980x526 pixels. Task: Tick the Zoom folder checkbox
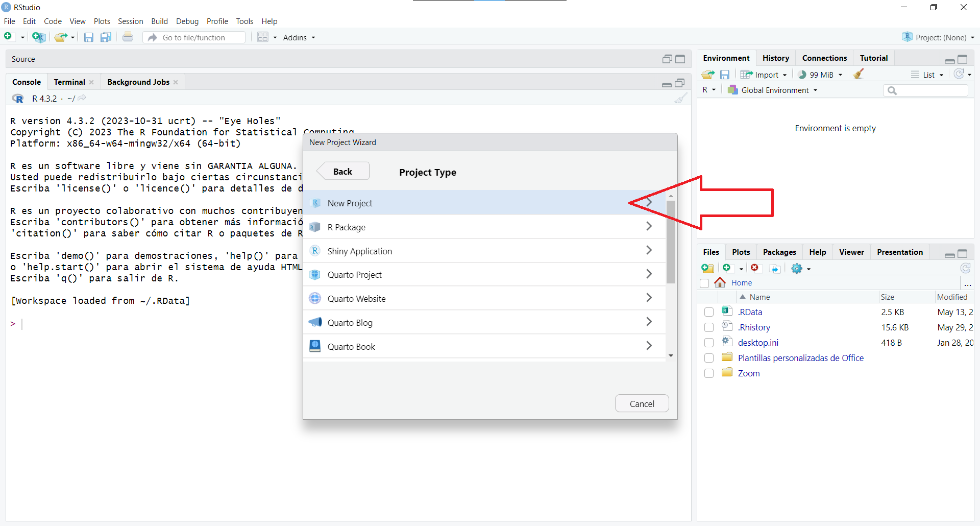click(x=708, y=373)
